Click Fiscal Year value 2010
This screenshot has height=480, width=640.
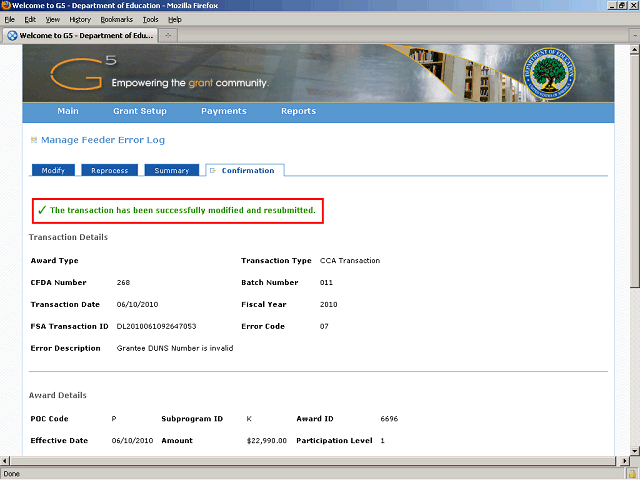coord(329,304)
